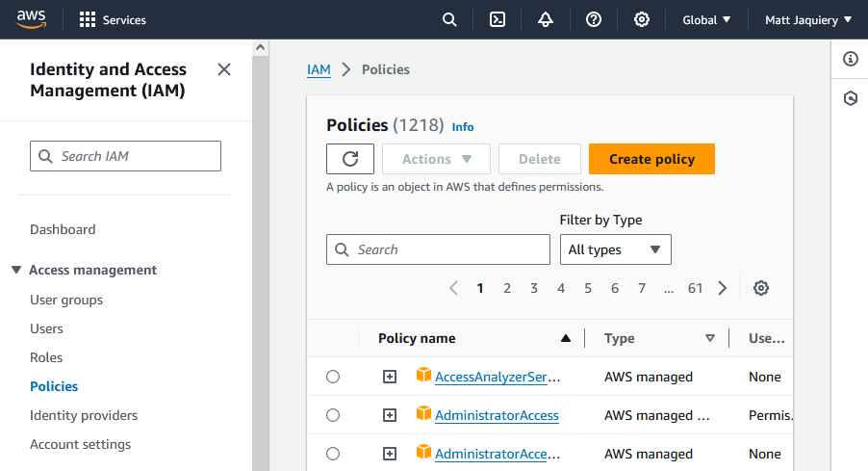This screenshot has width=868, height=471.
Task: Click the help question mark icon
Action: (594, 19)
